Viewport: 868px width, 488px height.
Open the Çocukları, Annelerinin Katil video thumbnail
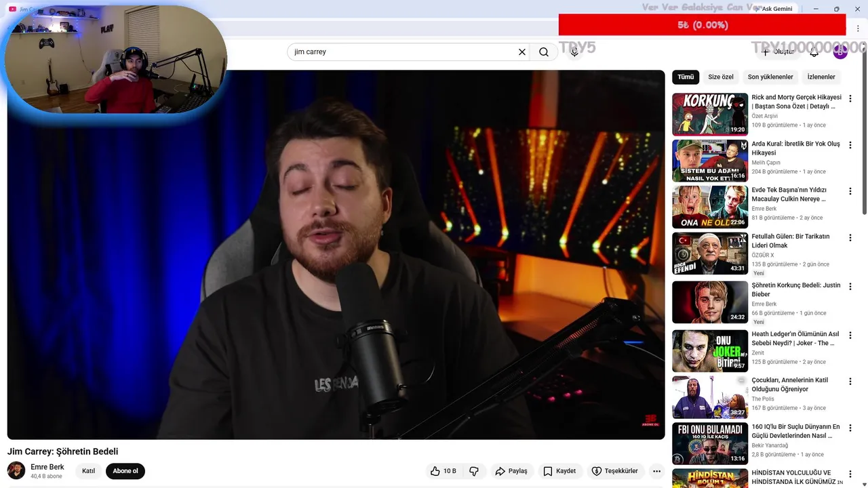pyautogui.click(x=710, y=397)
